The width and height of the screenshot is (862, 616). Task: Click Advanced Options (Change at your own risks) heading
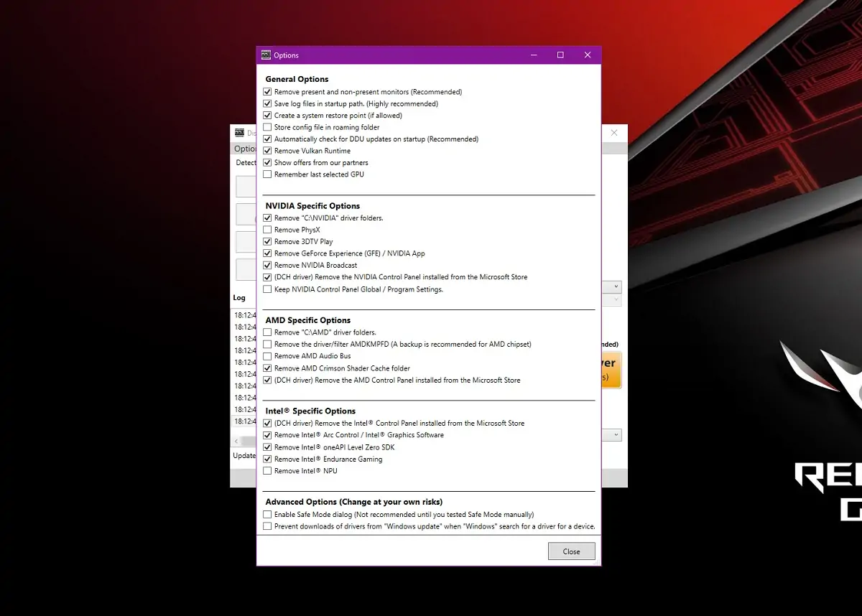(x=353, y=502)
